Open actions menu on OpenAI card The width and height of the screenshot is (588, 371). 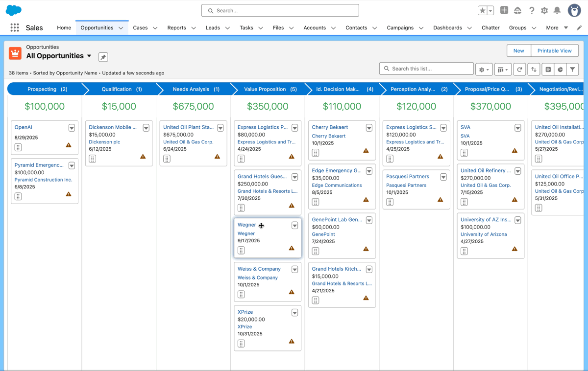tap(72, 128)
